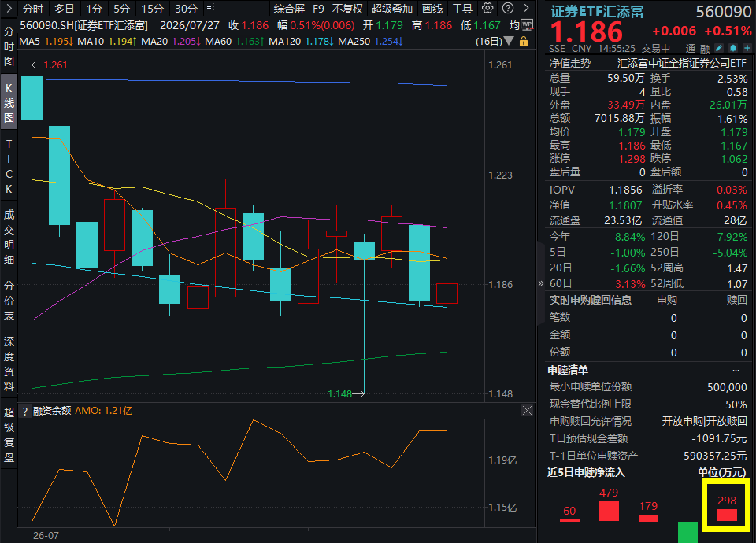This screenshot has width=756, height=543.
Task: Expand the period dropdown arrow after 30分
Action: pos(209,9)
